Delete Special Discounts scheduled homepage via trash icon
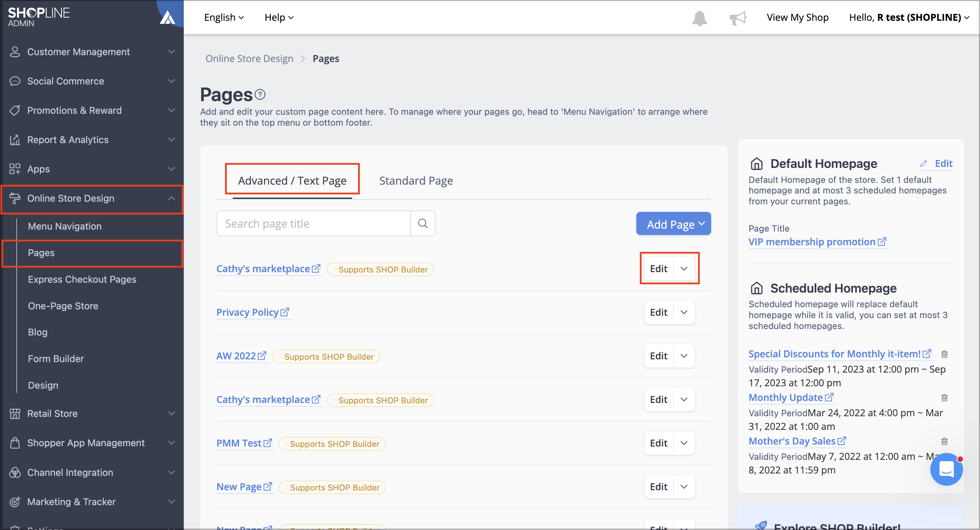Screen dimensions: 980x530 [944, 354]
